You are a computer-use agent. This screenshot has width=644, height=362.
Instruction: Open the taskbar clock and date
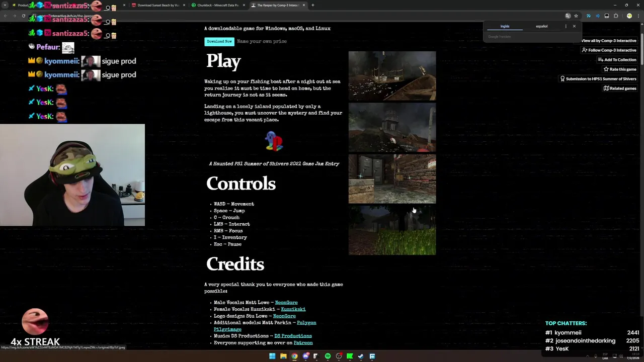[632, 356]
